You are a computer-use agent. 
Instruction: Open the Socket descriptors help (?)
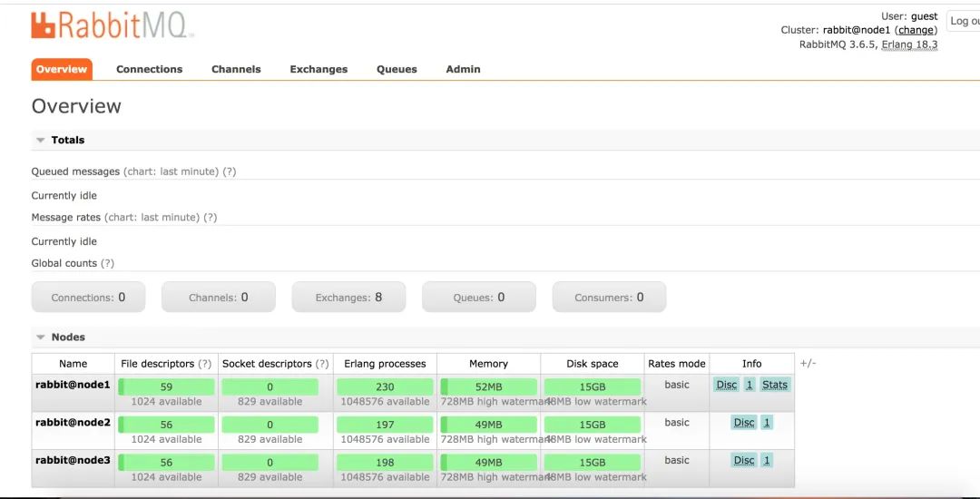pos(322,364)
